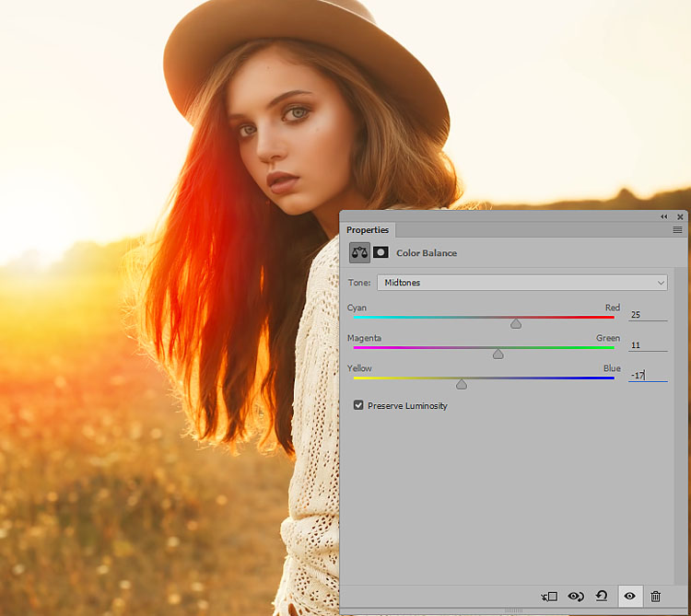The image size is (691, 616).
Task: Collapse panel with double-arrow icon
Action: tap(663, 216)
